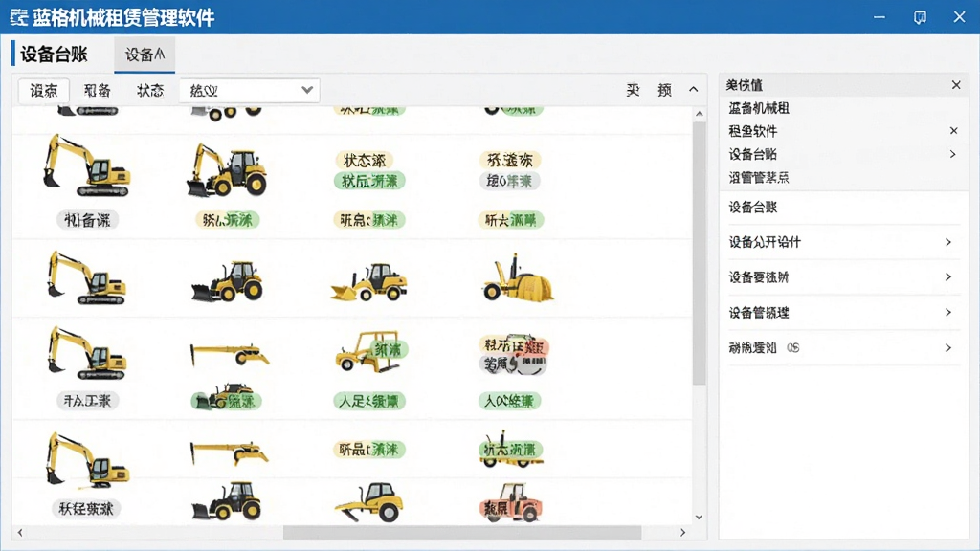Select the roller overlapped by red and gray badges
980x551 pixels.
(514, 355)
